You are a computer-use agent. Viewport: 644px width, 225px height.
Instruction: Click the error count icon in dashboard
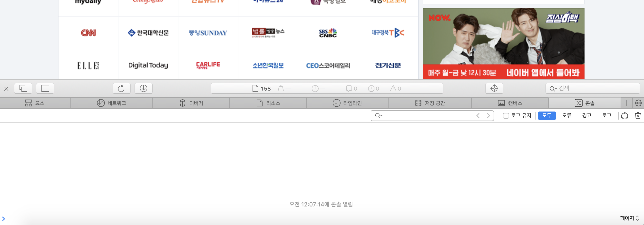coord(371,88)
